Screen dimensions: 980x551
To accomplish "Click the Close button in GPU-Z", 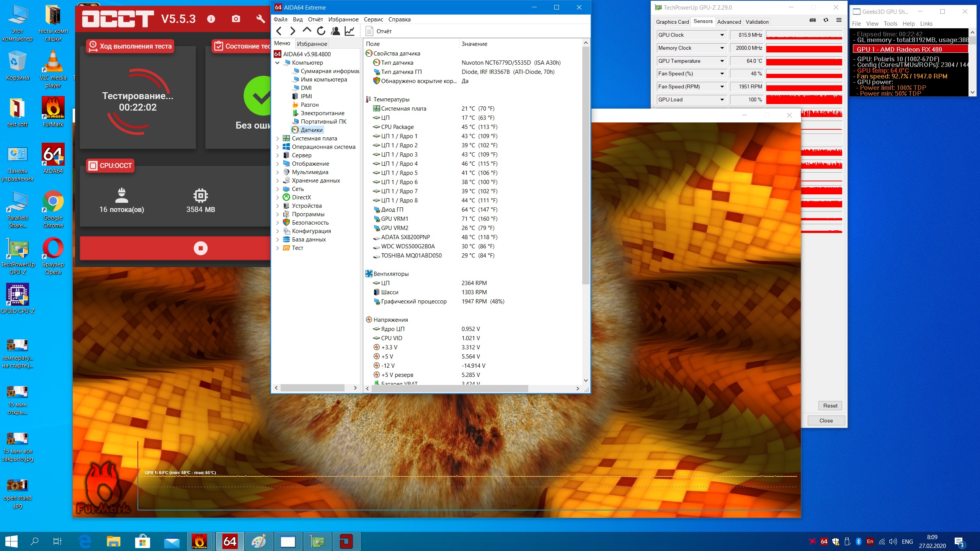I will coord(826,421).
